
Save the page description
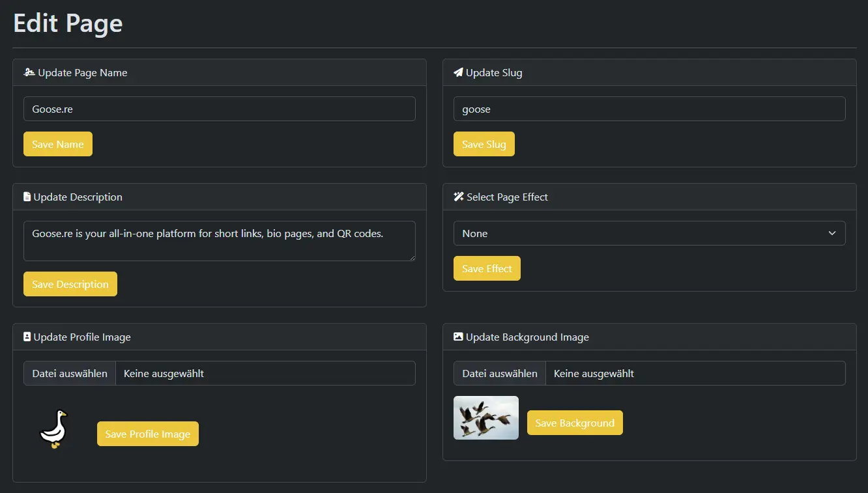(x=70, y=284)
